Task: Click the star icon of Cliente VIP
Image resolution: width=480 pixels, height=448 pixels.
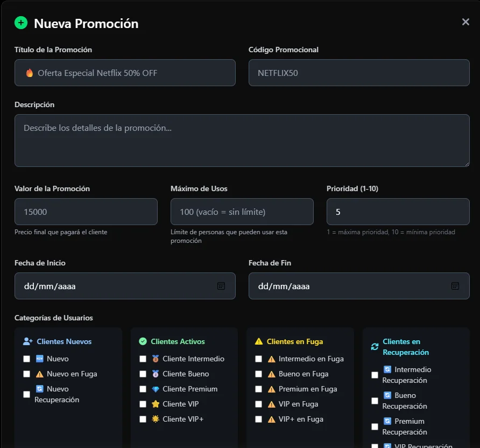Action: pos(156,404)
